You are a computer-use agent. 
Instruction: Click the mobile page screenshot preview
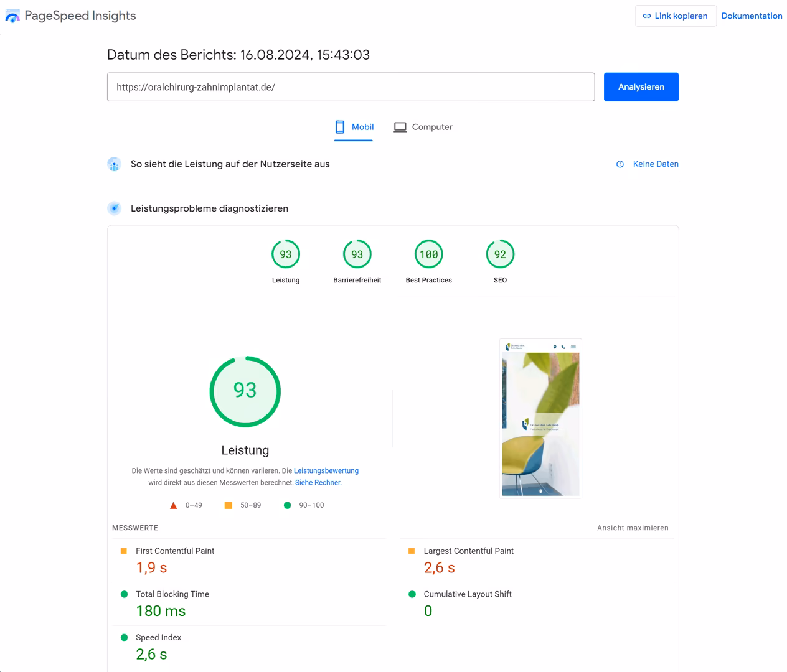tap(540, 418)
